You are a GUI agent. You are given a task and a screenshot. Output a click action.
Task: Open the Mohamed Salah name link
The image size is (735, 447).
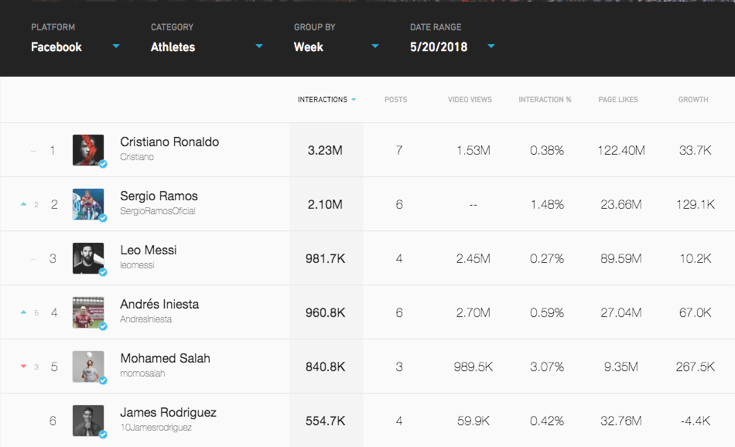165,358
